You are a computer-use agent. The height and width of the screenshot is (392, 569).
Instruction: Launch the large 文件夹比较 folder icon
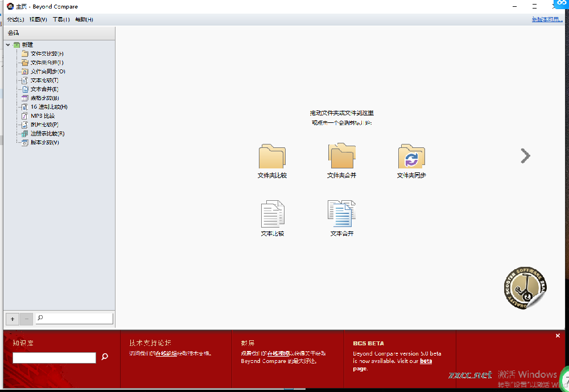coord(272,156)
